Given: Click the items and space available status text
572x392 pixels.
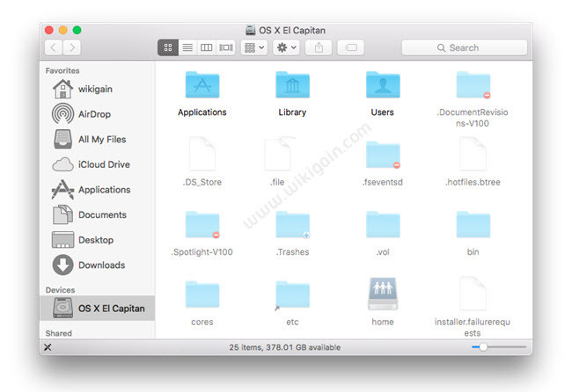Looking at the screenshot, I should coord(285,347).
